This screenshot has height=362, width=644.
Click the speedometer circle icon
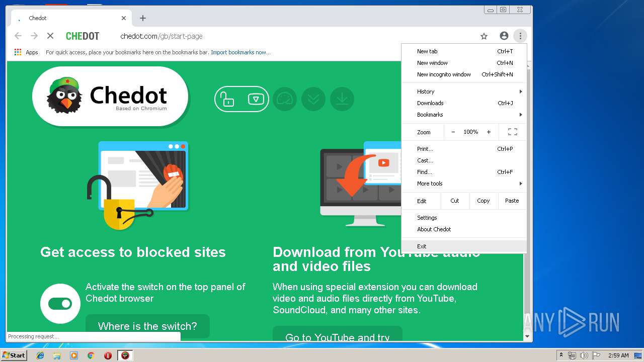285,99
